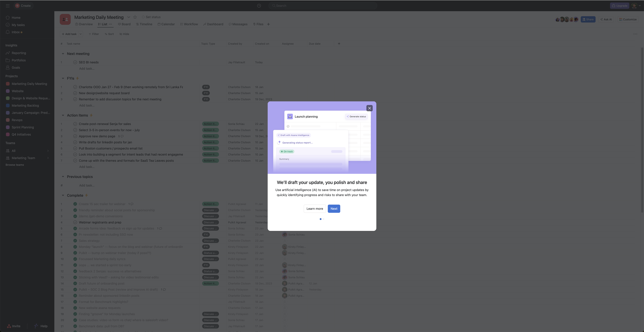
Task: Click Set status
Action: pyautogui.click(x=151, y=17)
